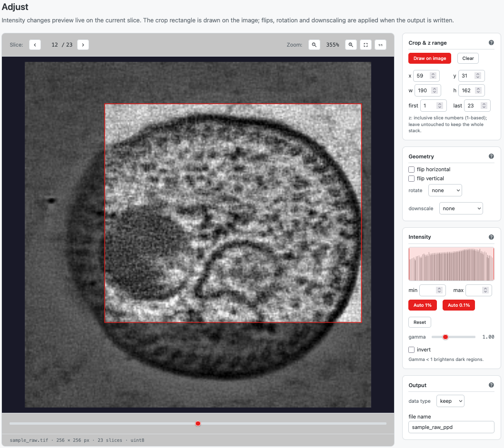The image size is (504, 448).
Task: Open the rotate dropdown
Action: (445, 190)
